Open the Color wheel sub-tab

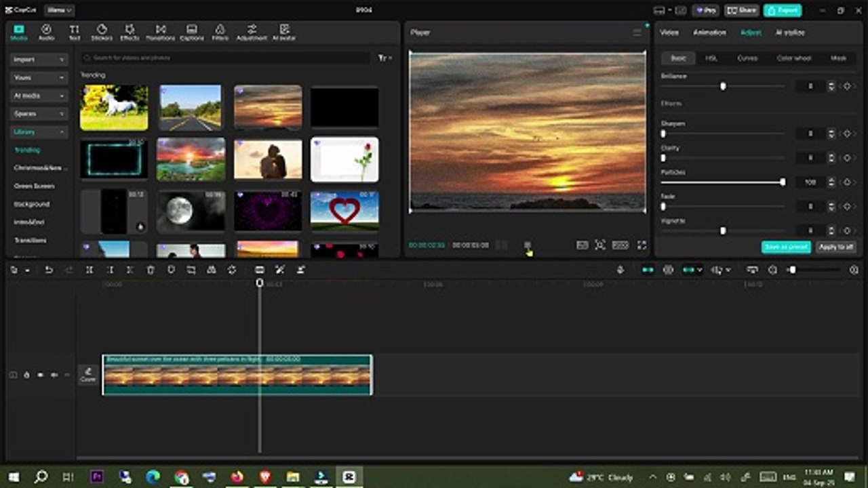(x=794, y=58)
